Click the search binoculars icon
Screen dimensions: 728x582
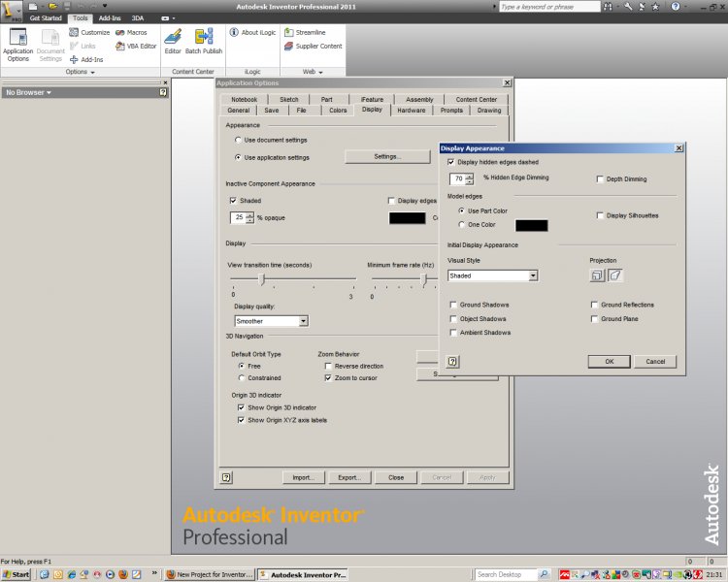[x=608, y=7]
